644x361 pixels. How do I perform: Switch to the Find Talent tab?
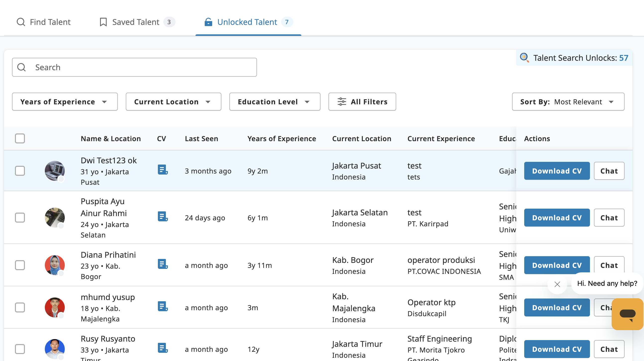(x=44, y=22)
